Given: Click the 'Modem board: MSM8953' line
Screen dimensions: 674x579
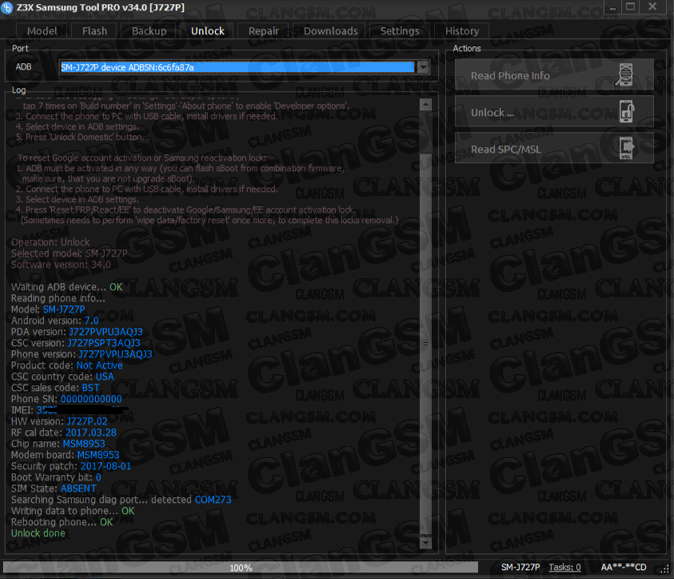Looking at the screenshot, I should [x=65, y=455].
